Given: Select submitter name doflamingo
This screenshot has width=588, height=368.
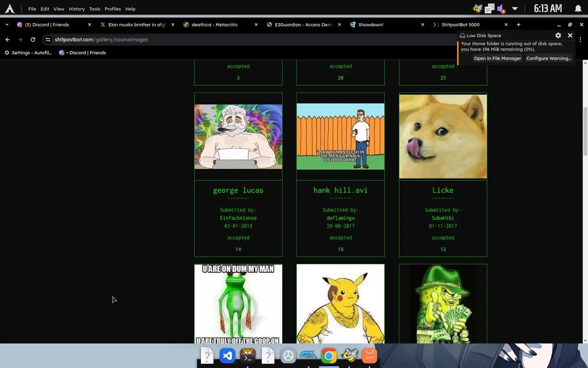Looking at the screenshot, I should tap(341, 218).
